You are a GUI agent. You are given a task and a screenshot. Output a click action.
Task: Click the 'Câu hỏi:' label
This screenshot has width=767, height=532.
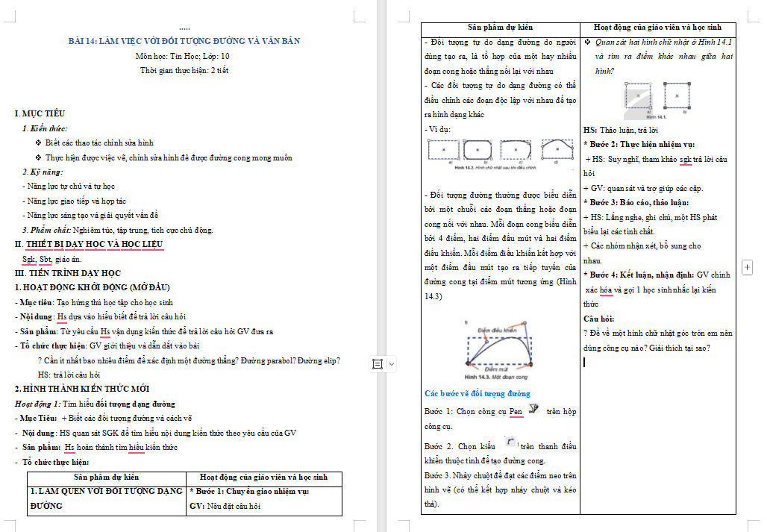(x=598, y=319)
